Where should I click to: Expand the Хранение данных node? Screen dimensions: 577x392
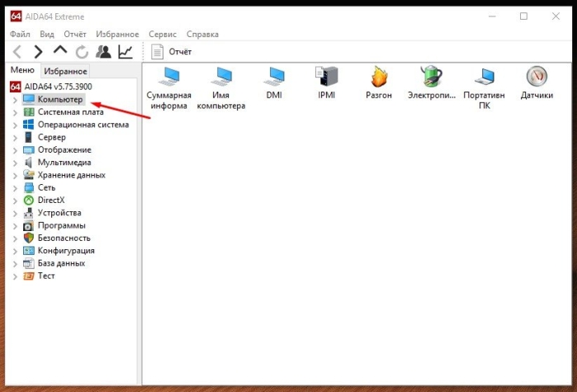(x=15, y=176)
